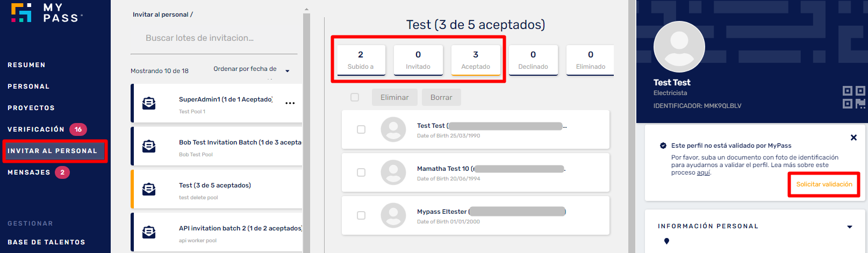Viewport: 868px width, 253px height.
Task: Select the Aceptado status tab
Action: coord(476,60)
